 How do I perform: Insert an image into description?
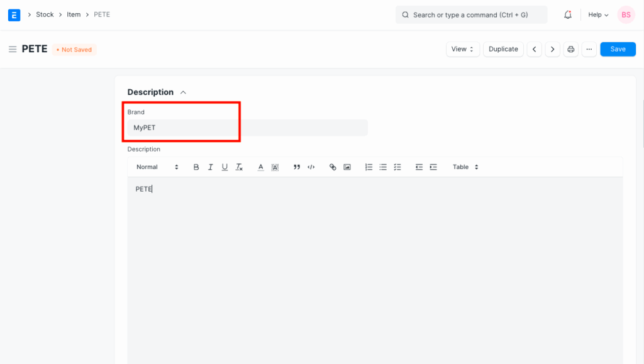347,167
